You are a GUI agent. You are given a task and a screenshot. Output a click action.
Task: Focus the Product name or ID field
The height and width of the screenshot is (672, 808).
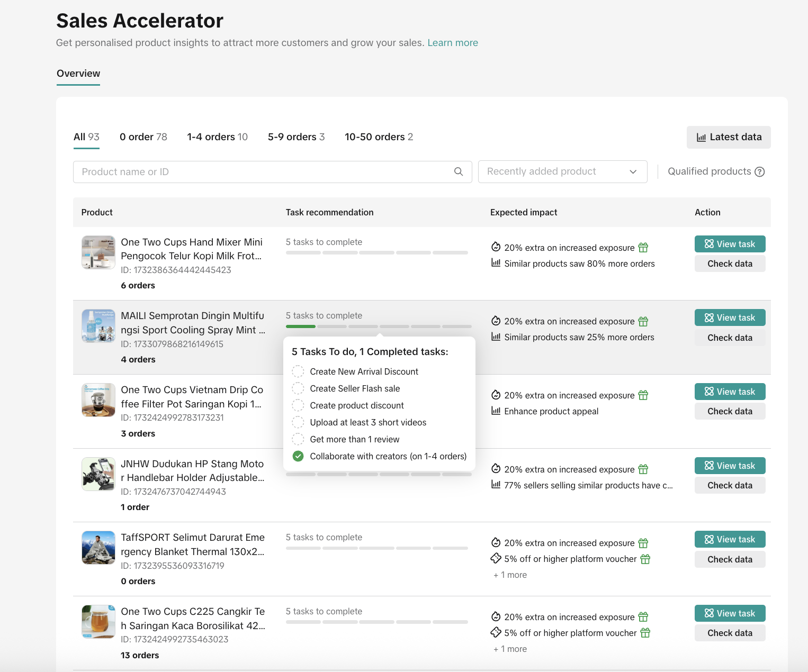pos(262,172)
